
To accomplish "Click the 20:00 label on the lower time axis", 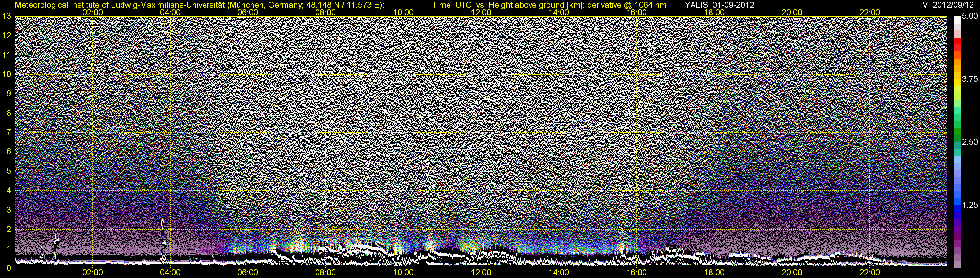I will (x=792, y=273).
